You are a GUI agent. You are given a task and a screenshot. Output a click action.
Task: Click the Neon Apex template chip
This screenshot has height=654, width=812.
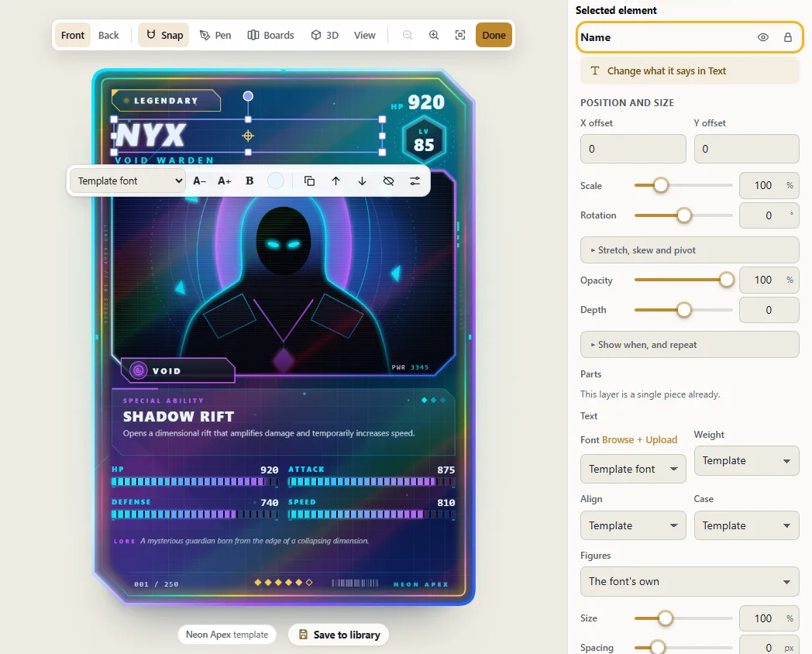(227, 635)
